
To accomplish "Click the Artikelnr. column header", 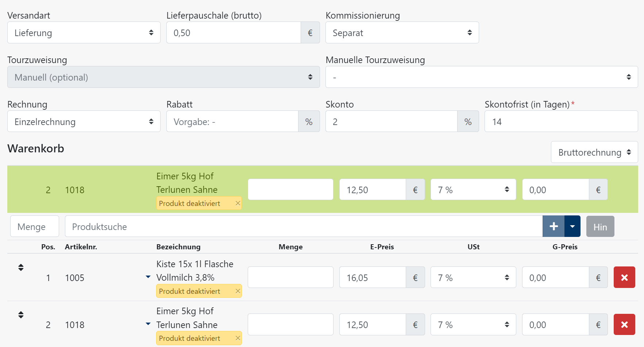I will pyautogui.click(x=81, y=247).
